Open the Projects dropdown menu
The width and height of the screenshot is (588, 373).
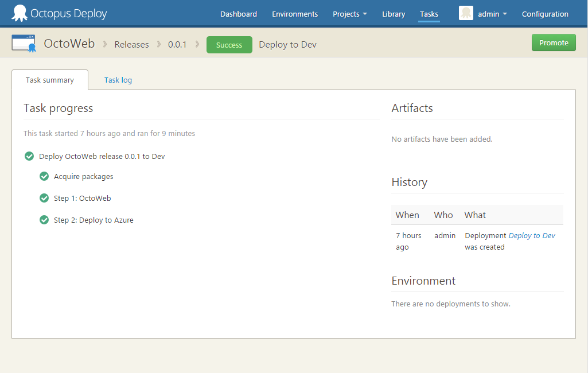[x=349, y=14]
